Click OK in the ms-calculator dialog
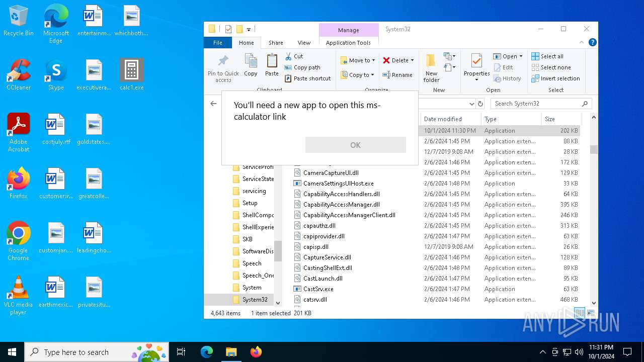 click(x=356, y=145)
